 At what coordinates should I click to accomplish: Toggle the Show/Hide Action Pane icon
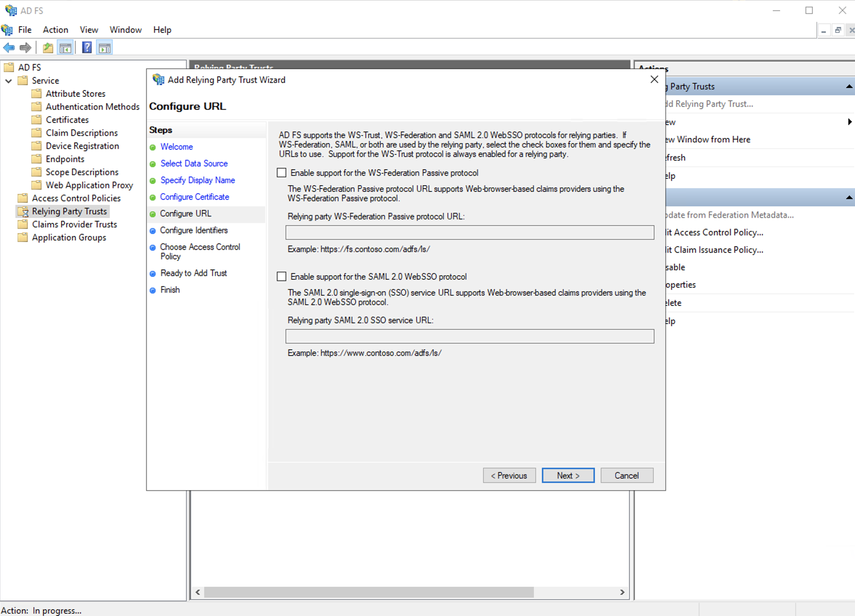click(x=105, y=48)
